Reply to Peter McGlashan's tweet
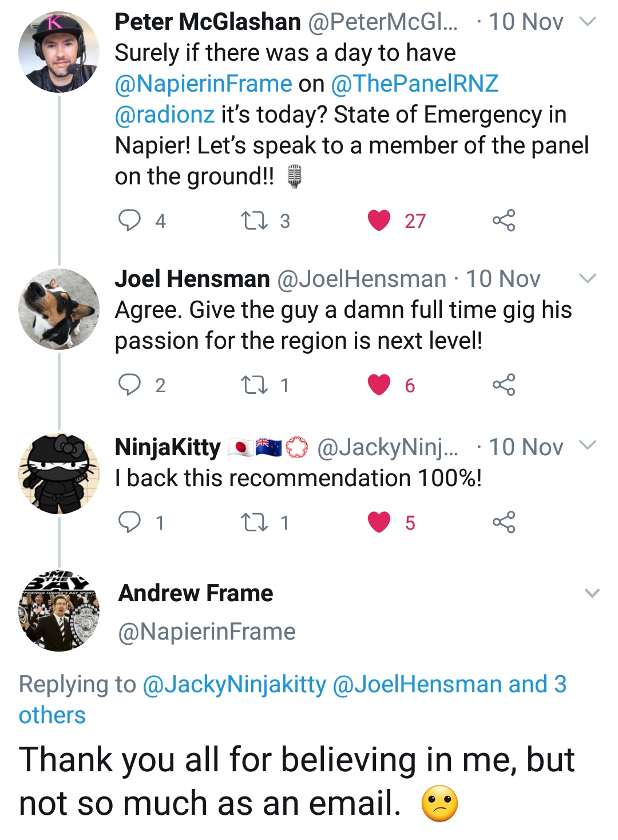The width and height of the screenshot is (618, 840). click(129, 220)
